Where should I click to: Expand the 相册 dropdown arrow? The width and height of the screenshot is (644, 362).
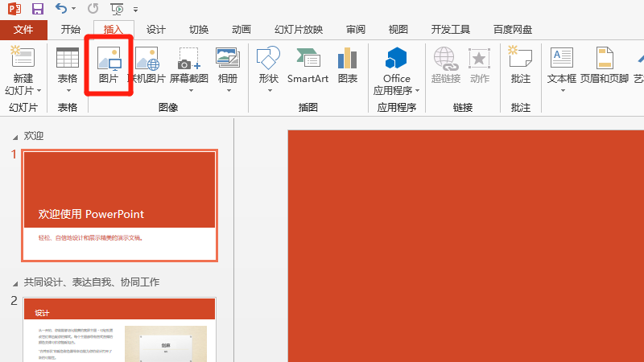[x=229, y=90]
